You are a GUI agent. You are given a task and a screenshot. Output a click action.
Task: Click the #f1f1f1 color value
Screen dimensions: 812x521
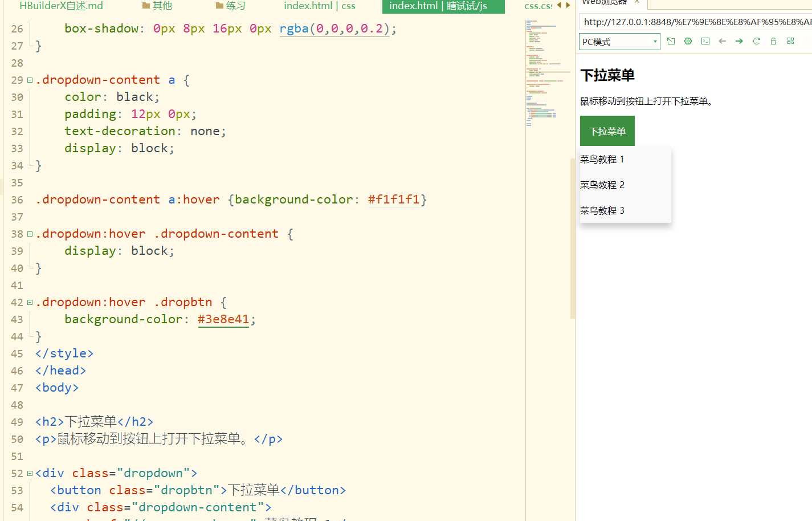click(394, 200)
